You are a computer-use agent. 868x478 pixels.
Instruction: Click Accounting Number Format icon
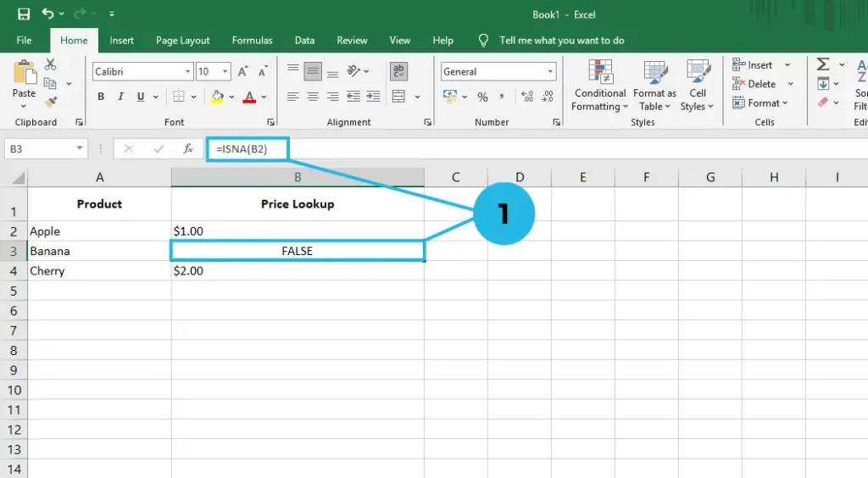click(450, 97)
